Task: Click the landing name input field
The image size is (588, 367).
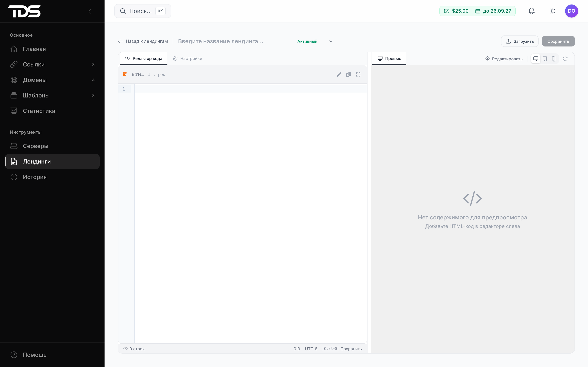Action: (233, 41)
